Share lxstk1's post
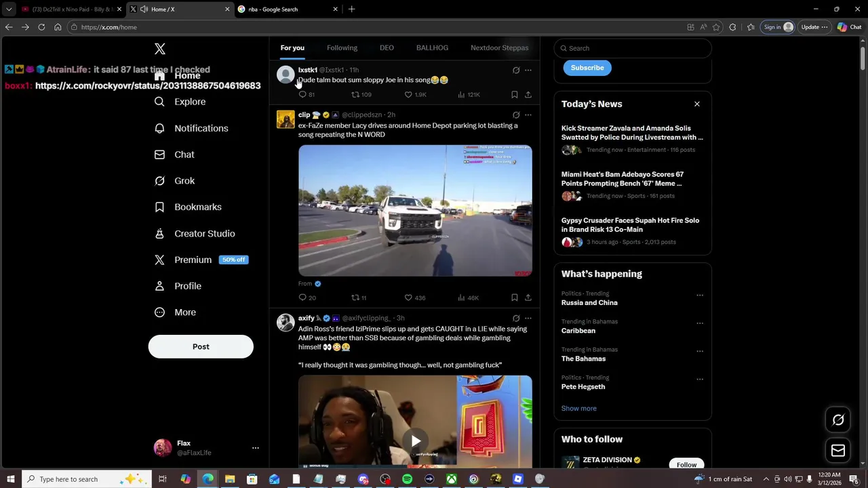This screenshot has width=868, height=488. [x=528, y=95]
